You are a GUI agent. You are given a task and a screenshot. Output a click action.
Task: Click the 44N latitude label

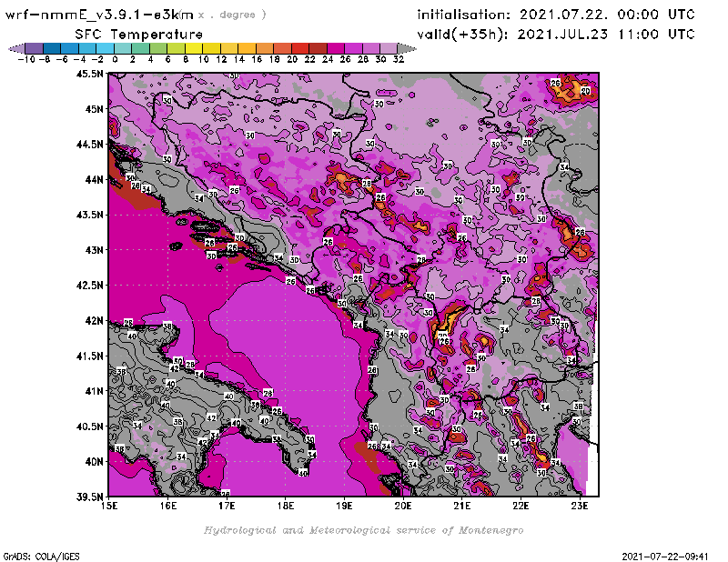94,179
